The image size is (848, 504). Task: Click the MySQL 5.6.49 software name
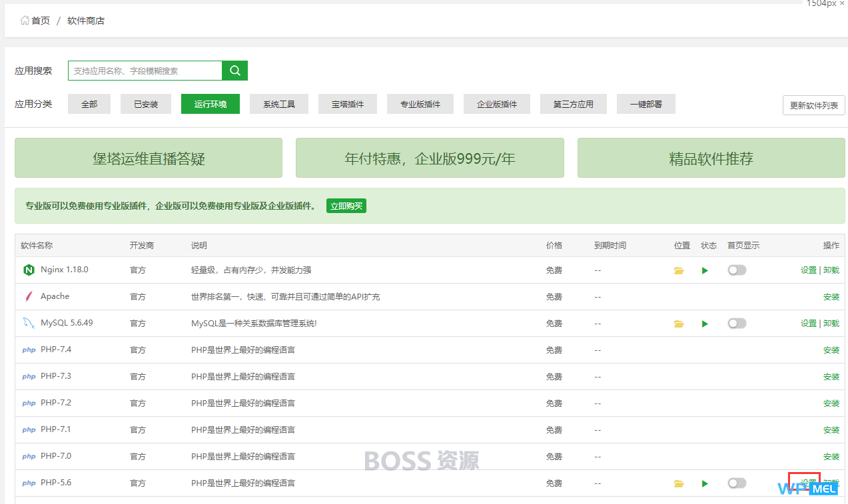click(67, 323)
